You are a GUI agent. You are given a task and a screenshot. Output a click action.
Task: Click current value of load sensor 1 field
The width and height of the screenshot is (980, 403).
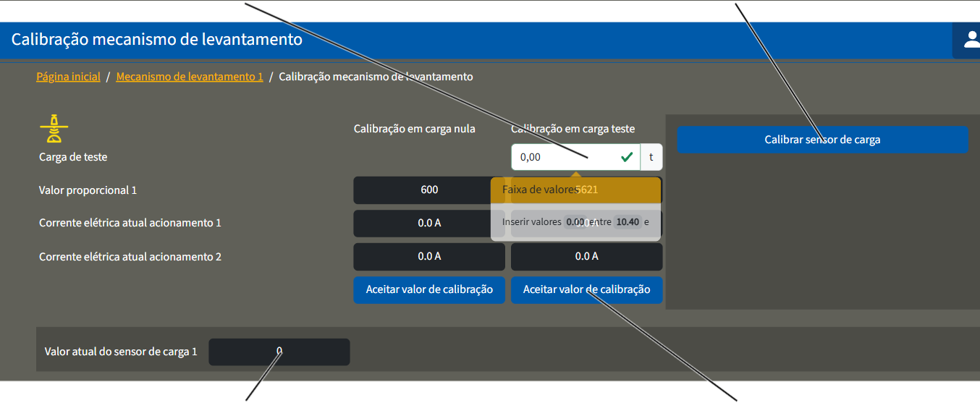[x=279, y=352]
